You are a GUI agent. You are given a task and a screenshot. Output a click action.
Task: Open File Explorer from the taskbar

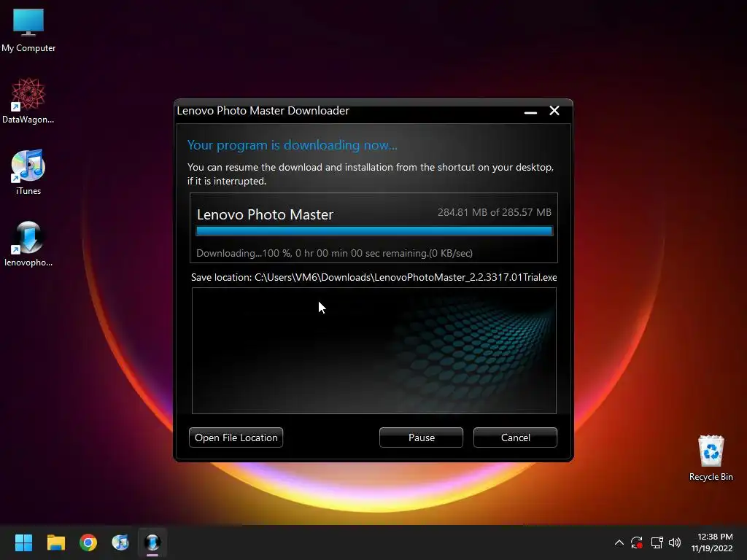click(55, 542)
